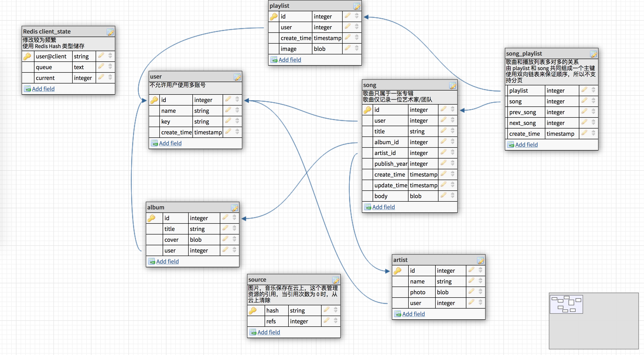The width and height of the screenshot is (644, 355).
Task: Edit the album table via header icon
Action: coord(235,208)
